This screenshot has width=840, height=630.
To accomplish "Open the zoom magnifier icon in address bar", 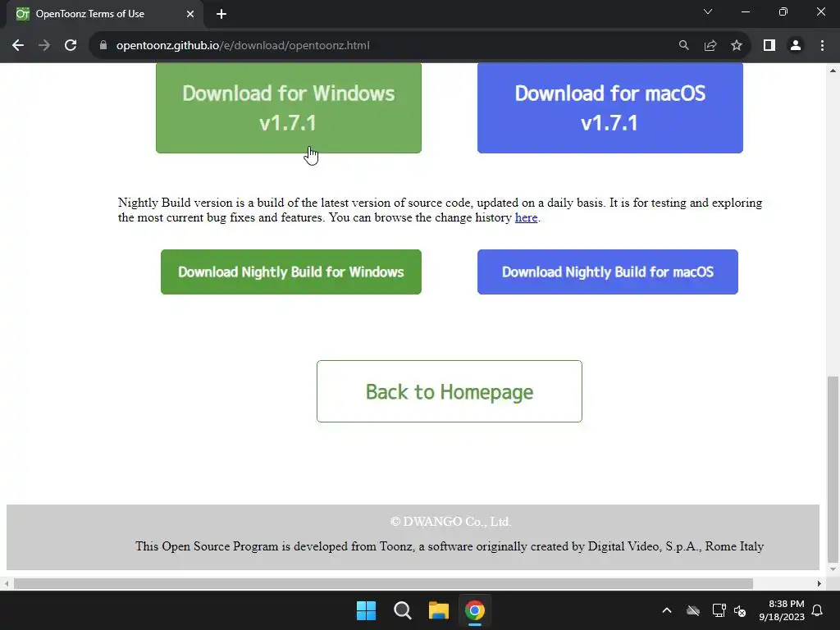I will (683, 46).
